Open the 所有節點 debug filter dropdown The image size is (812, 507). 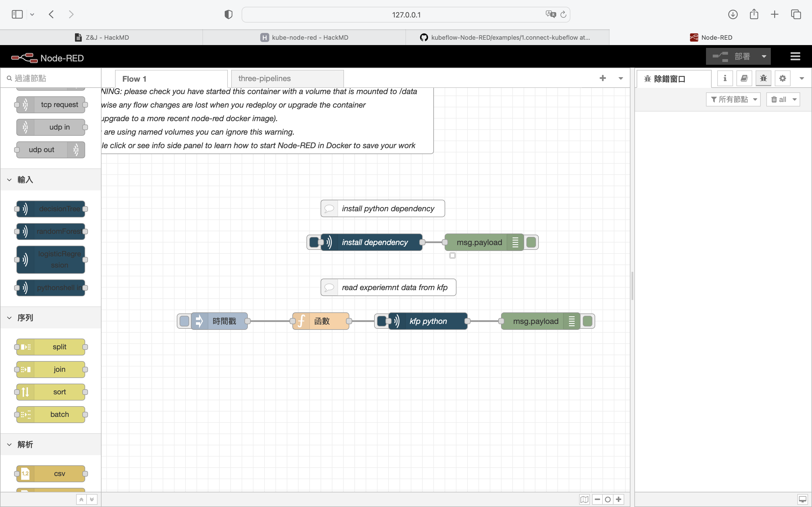coord(733,100)
